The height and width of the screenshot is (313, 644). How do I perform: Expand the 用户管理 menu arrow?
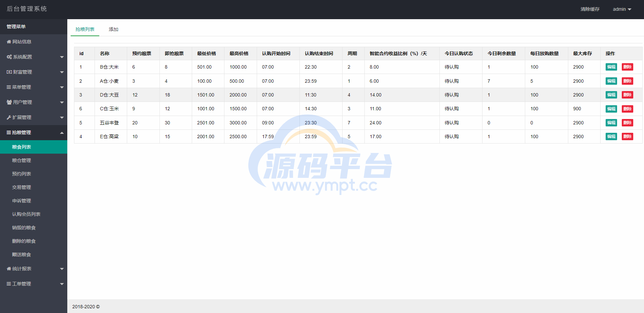pyautogui.click(x=62, y=103)
